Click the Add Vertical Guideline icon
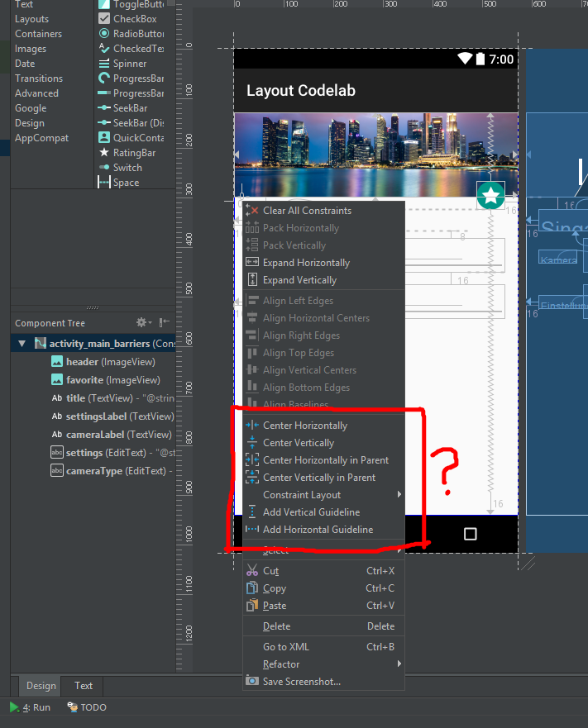This screenshot has width=588, height=728. [252, 512]
